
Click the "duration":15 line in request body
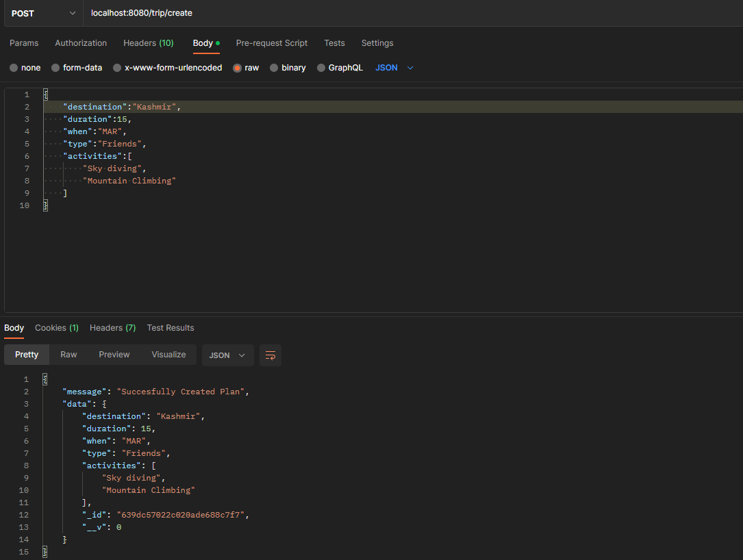click(x=97, y=119)
